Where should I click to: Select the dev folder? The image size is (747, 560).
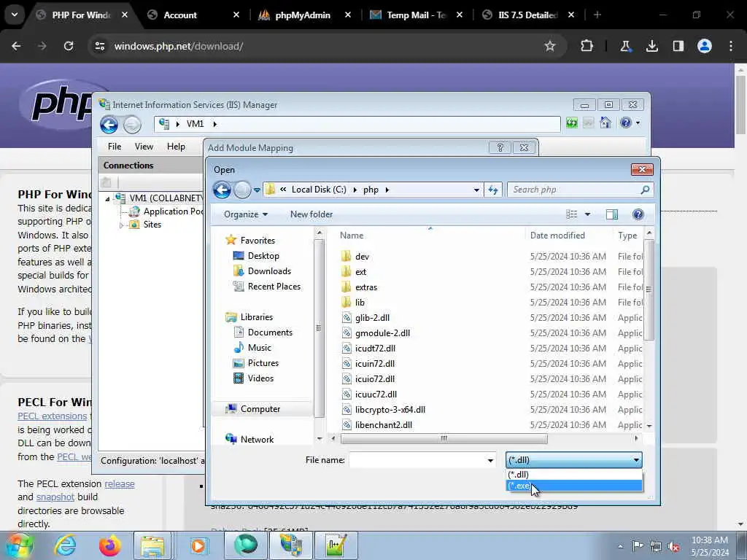pos(362,257)
